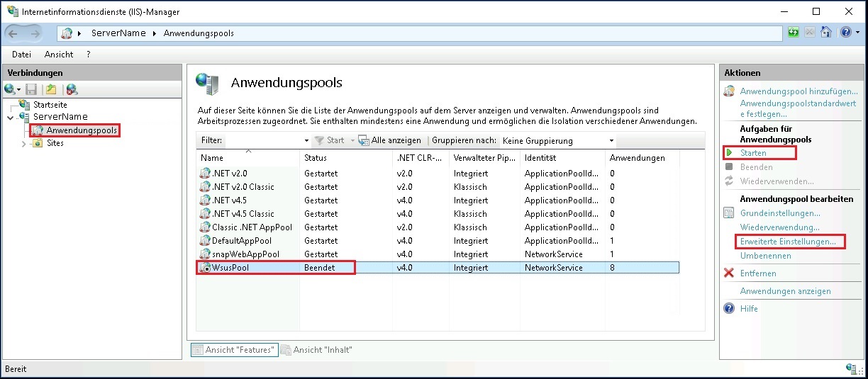The image size is (868, 379).
Task: Click the Grundeinstellungen page icon
Action: (x=728, y=213)
